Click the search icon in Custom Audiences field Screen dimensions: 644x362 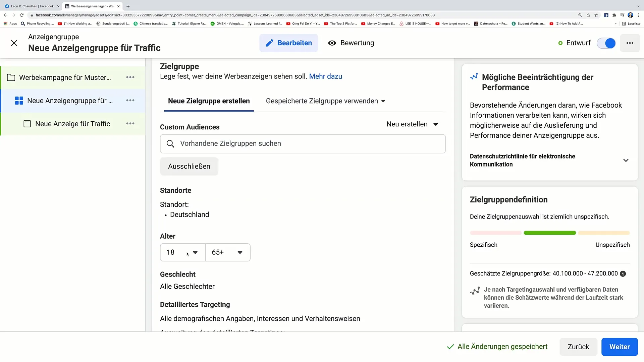(171, 144)
